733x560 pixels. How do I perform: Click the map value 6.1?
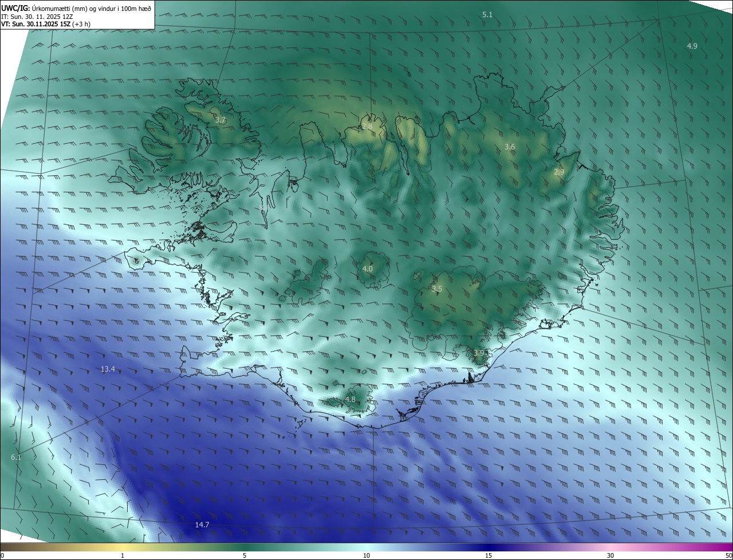[16, 457]
